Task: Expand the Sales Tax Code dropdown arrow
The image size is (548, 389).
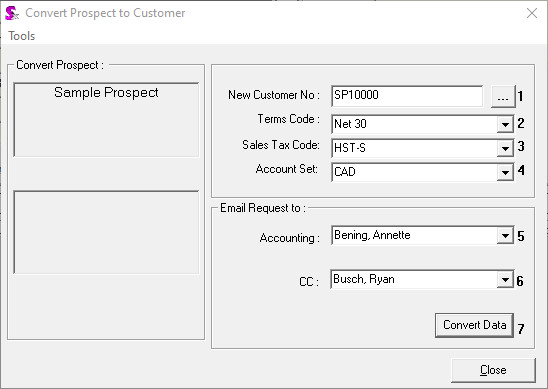Action: (x=505, y=148)
